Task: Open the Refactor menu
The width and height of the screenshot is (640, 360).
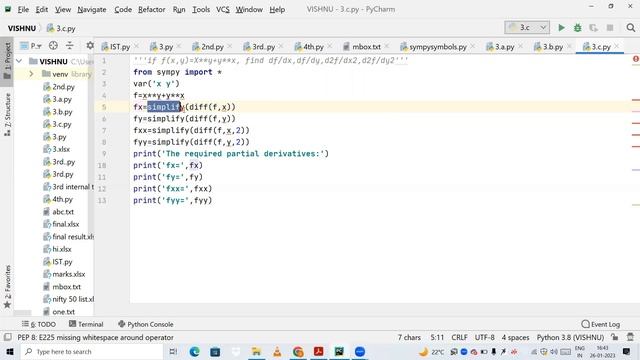Action: 151,9
